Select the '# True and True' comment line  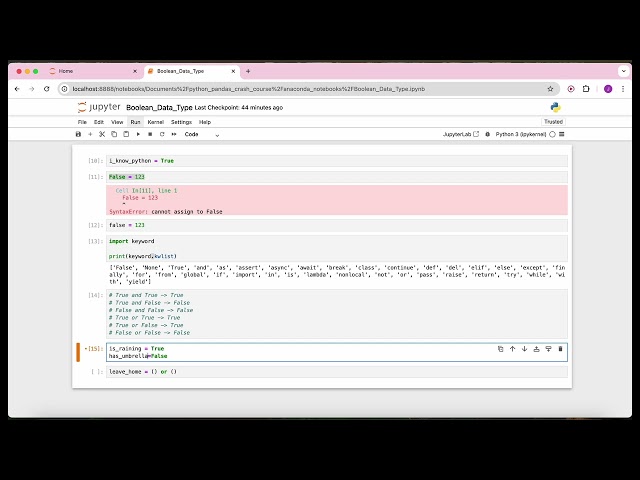[146, 295]
